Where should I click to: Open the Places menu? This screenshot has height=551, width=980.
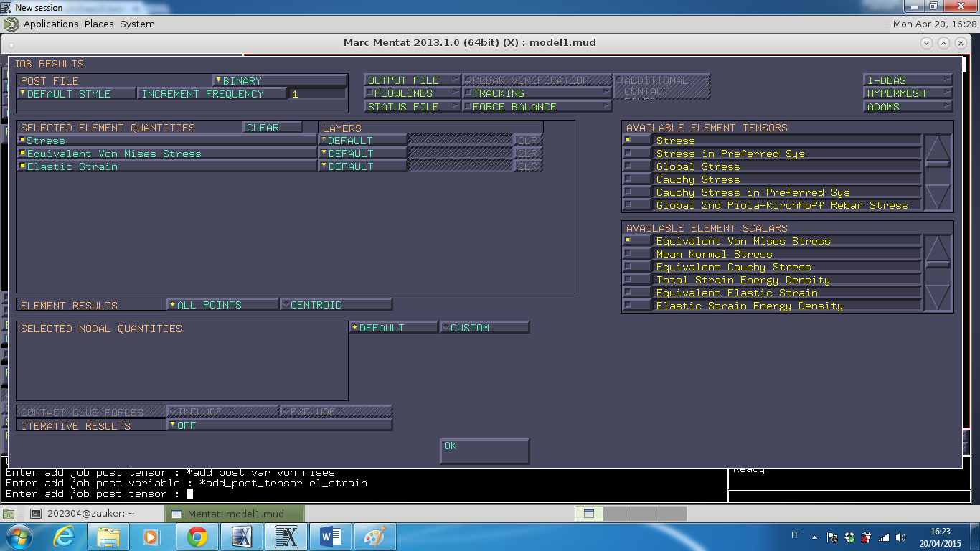coord(99,24)
